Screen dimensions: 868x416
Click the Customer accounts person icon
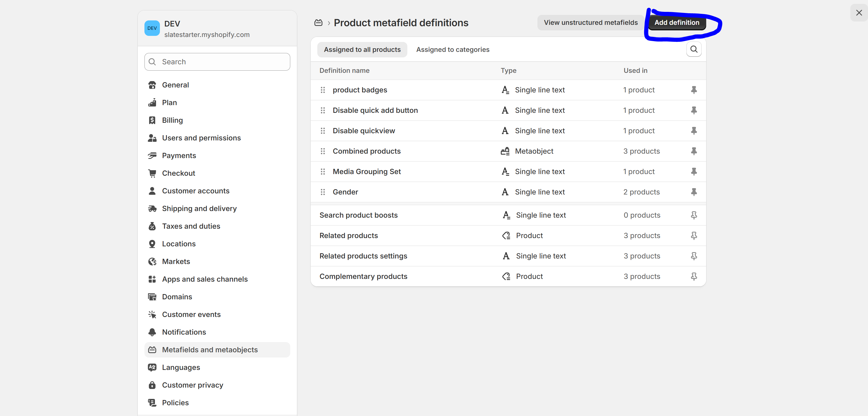(152, 191)
